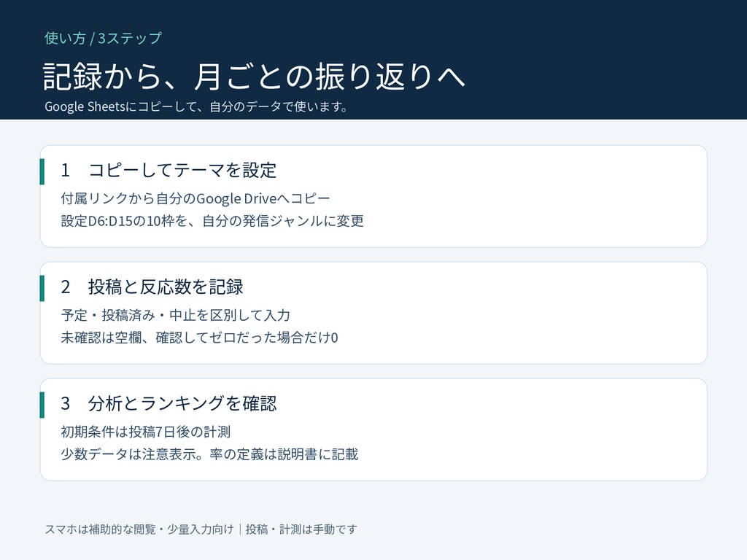Click the line 初期条件は投稿7日後の計測
This screenshot has height=560, width=747.
(146, 432)
